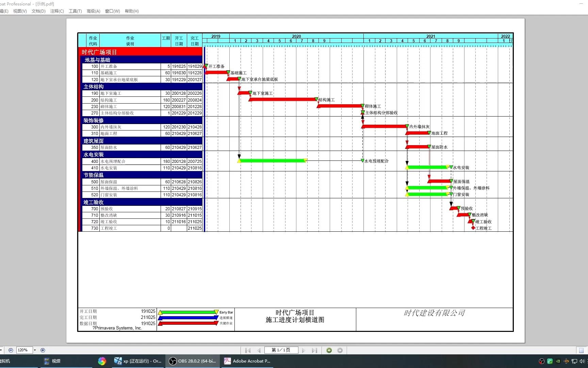Click the 2020 year header in timeline
The width and height of the screenshot is (588, 368).
tap(296, 36)
